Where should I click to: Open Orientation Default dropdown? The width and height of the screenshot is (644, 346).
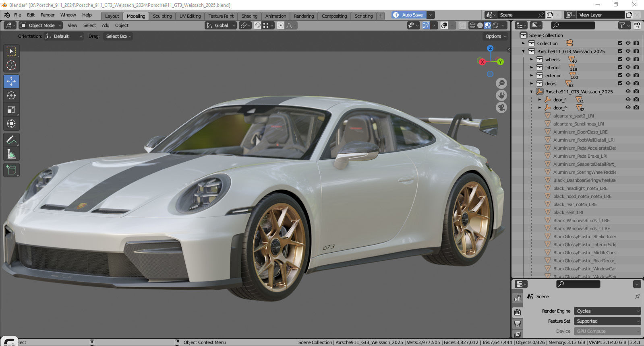click(64, 36)
